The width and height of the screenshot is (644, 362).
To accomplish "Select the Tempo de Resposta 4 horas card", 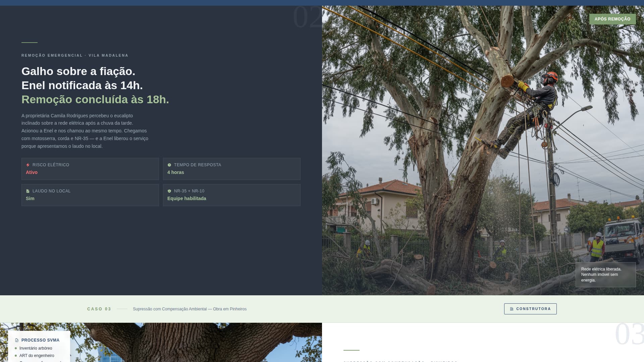I will [x=232, y=169].
